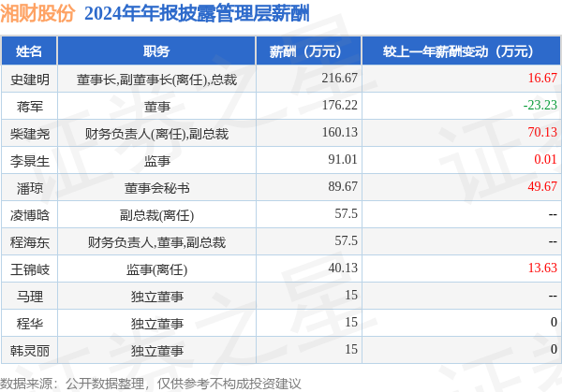Select the name 柴建尧
This screenshot has width=562, height=392.
[30, 134]
